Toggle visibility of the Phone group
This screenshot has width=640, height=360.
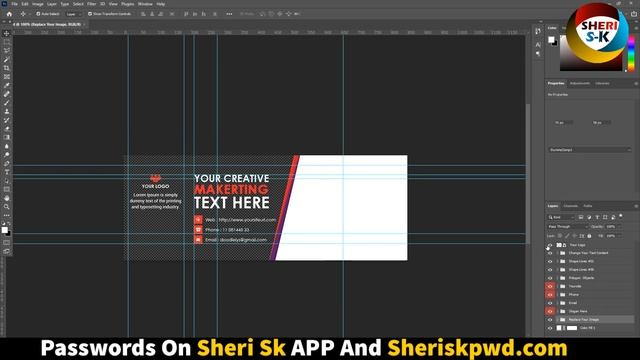coord(550,295)
